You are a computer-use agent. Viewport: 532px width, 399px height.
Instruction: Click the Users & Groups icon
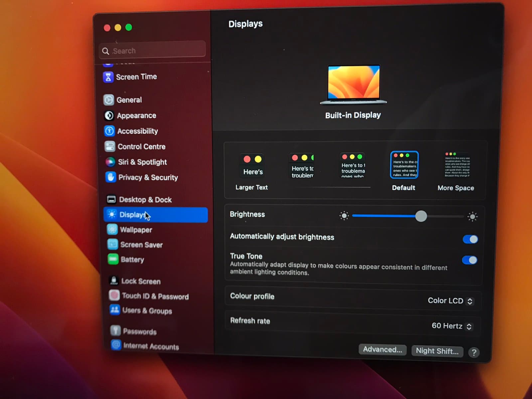tap(115, 310)
